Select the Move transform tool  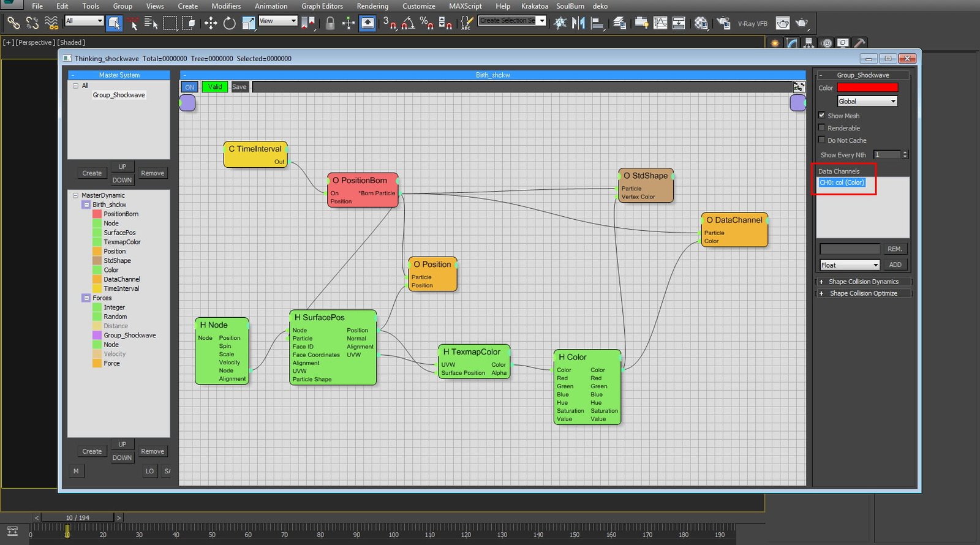[x=211, y=23]
